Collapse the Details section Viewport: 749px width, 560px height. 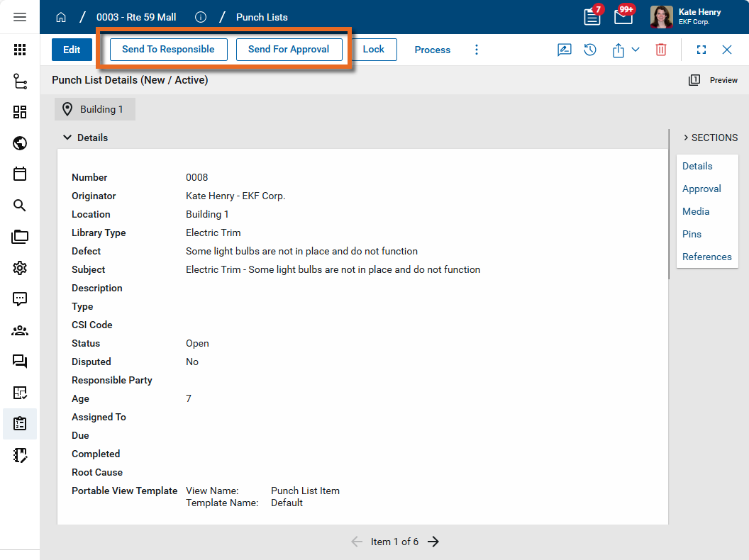tap(67, 138)
